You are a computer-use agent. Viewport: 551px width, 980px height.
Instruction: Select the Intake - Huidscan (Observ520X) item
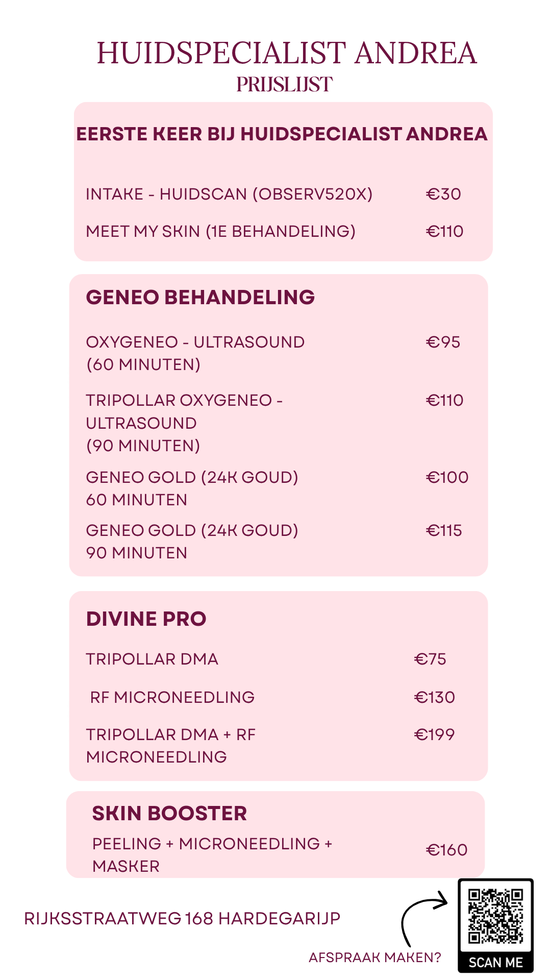coord(229,194)
